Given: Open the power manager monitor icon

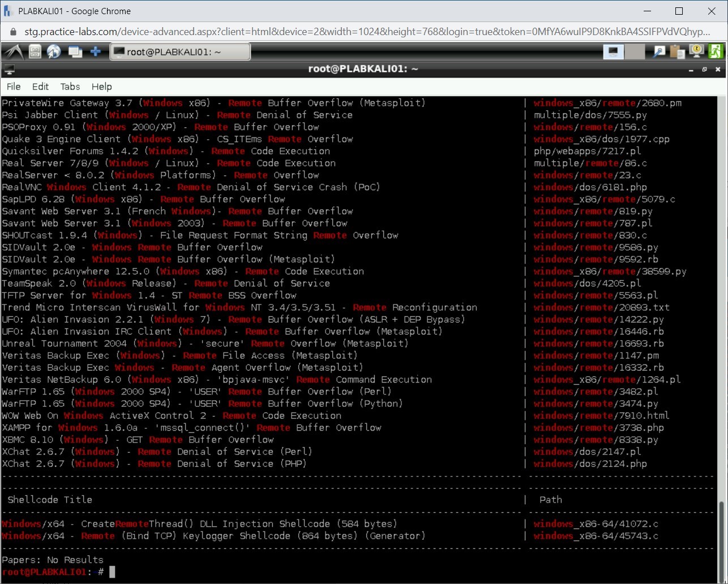Looking at the screenshot, I should [x=696, y=52].
